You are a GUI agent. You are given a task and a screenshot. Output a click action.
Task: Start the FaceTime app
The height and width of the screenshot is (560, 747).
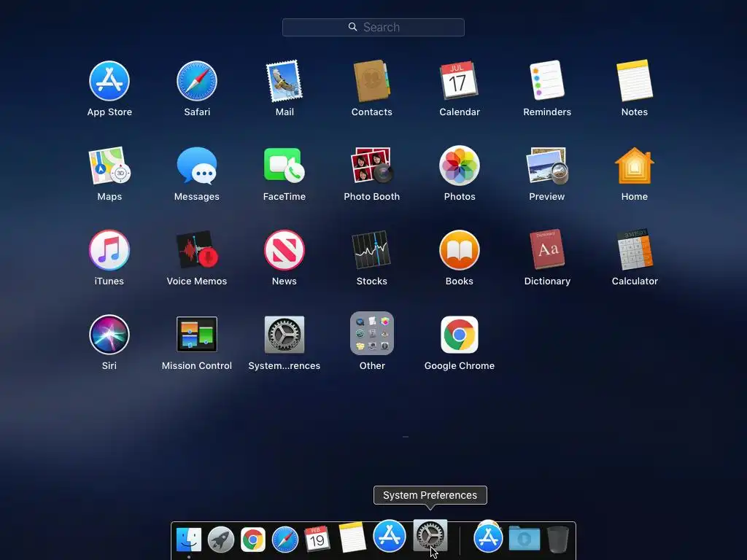[285, 166]
